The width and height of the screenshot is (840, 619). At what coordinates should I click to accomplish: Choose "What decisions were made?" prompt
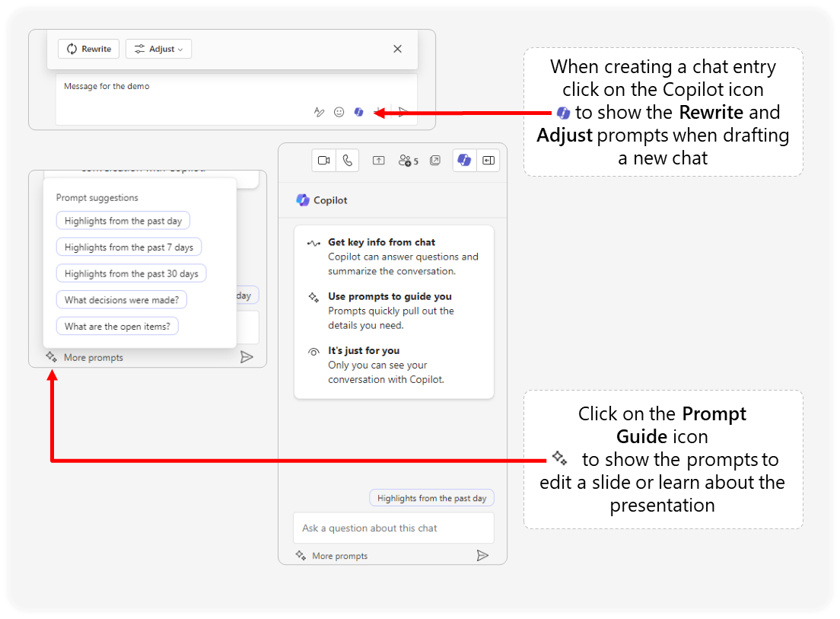pyautogui.click(x=122, y=300)
